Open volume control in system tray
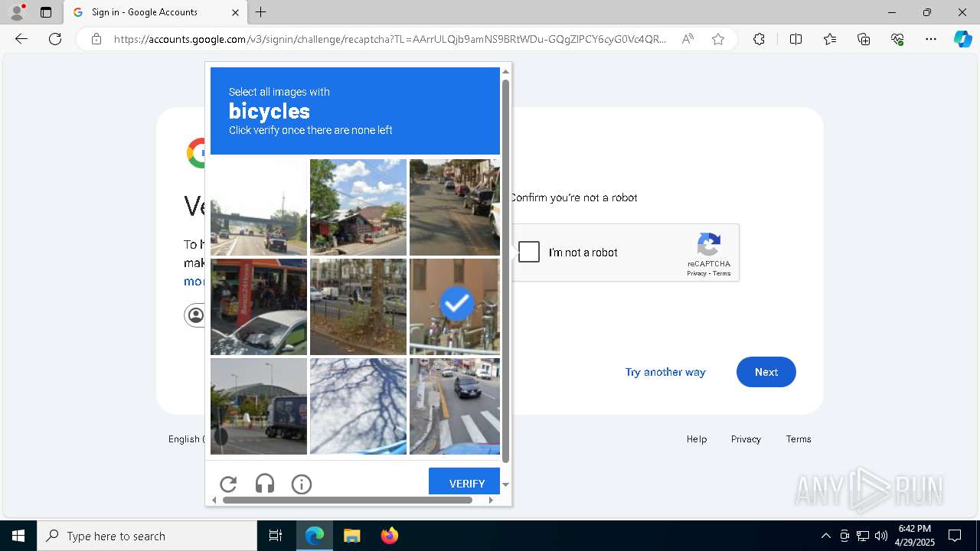 pos(881,536)
